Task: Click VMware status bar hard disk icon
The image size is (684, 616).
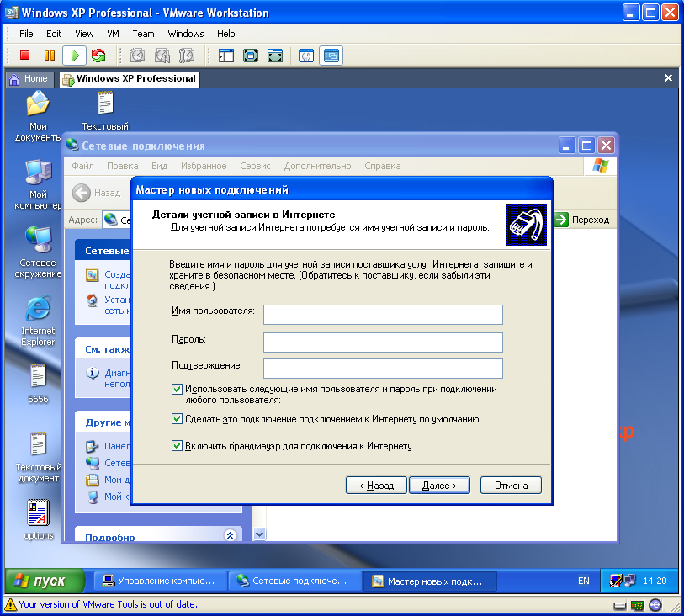Action: (619, 606)
